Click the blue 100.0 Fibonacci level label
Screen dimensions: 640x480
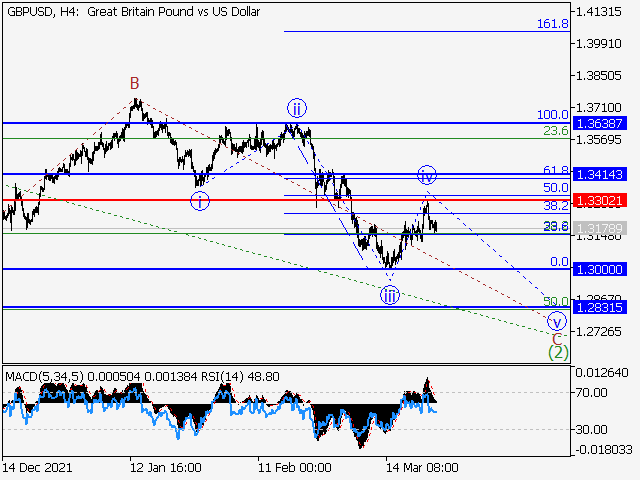point(553,115)
